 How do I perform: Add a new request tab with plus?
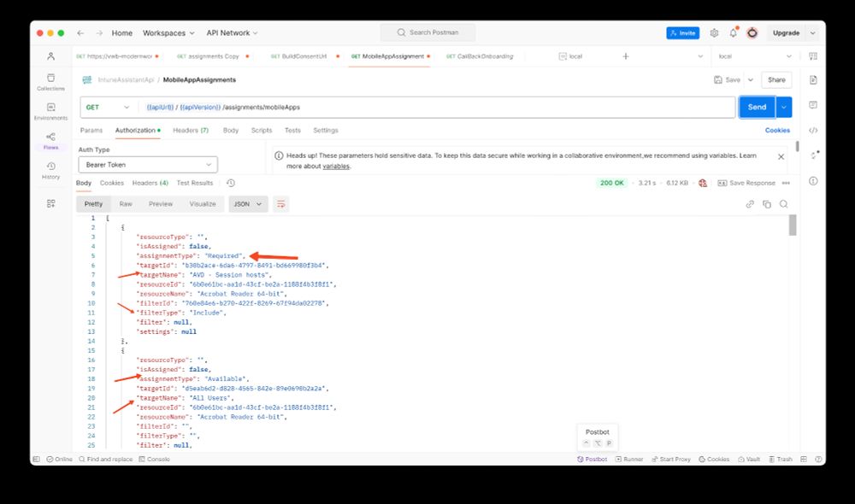pyautogui.click(x=626, y=56)
